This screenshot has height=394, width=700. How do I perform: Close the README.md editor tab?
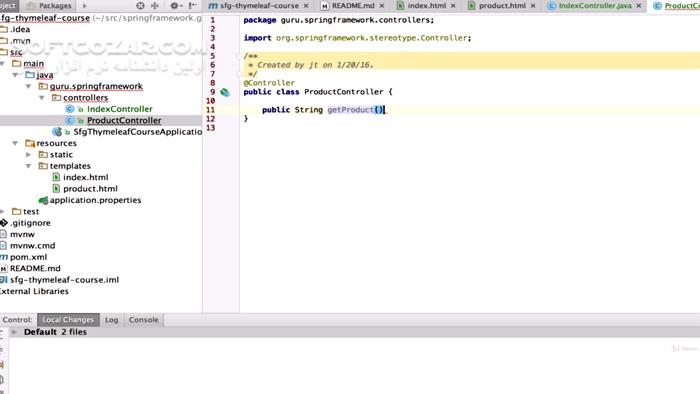pyautogui.click(x=382, y=6)
